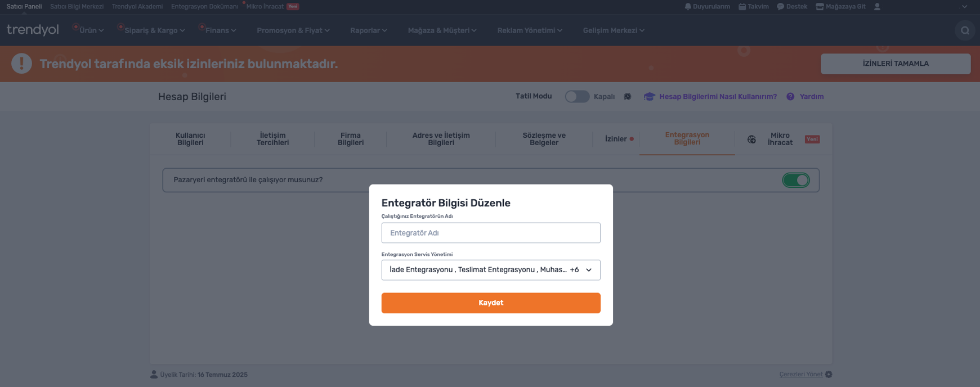Open Takvim calendar in top bar
The height and width of the screenshot is (387, 980).
pyautogui.click(x=753, y=7)
